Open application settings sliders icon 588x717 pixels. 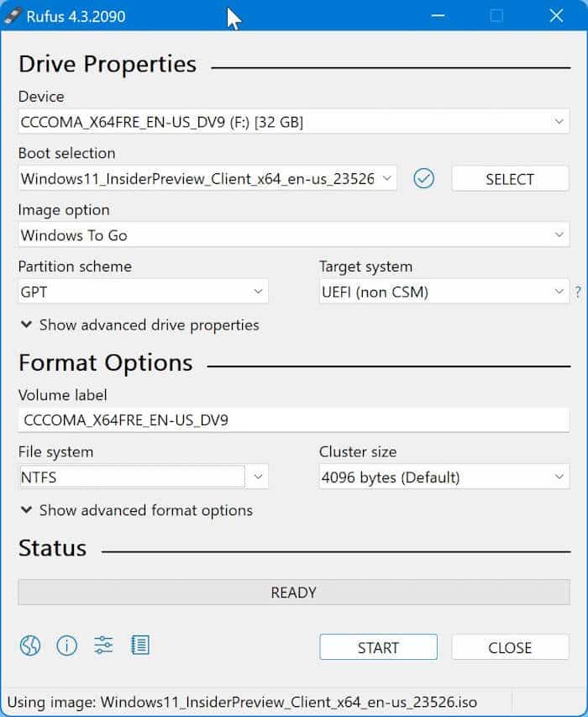(103, 646)
